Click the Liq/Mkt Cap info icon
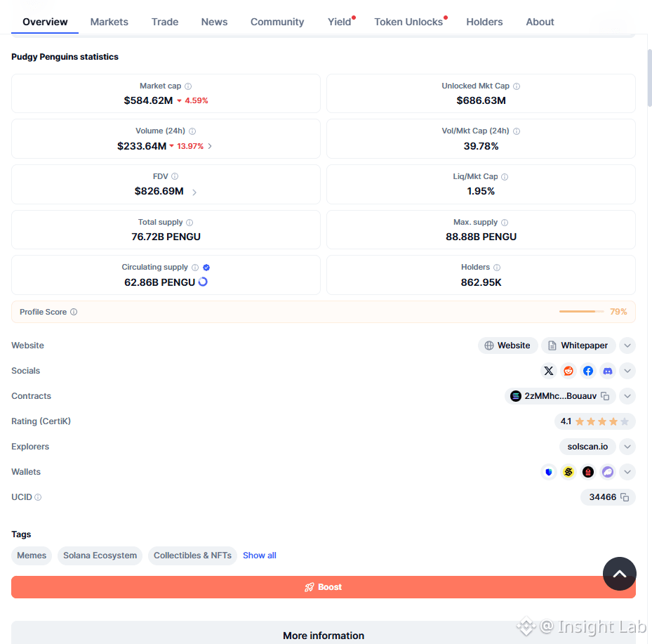This screenshot has height=644, width=652. pyautogui.click(x=505, y=177)
